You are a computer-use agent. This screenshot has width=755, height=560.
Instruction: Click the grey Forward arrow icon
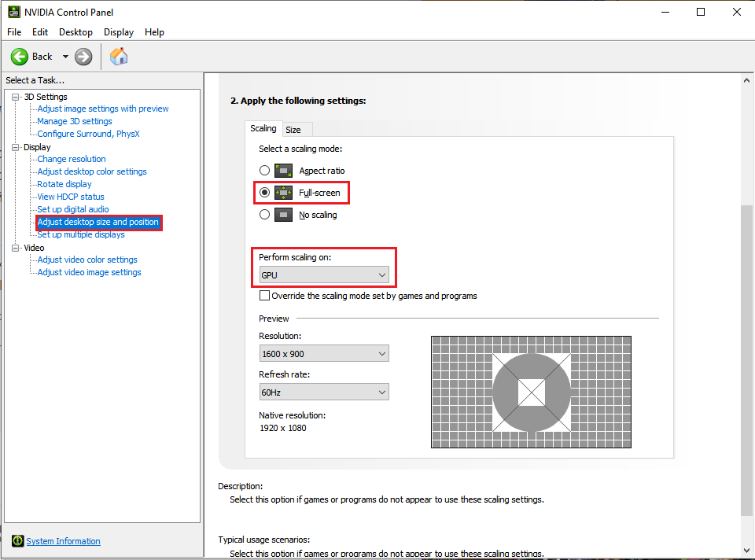[83, 57]
